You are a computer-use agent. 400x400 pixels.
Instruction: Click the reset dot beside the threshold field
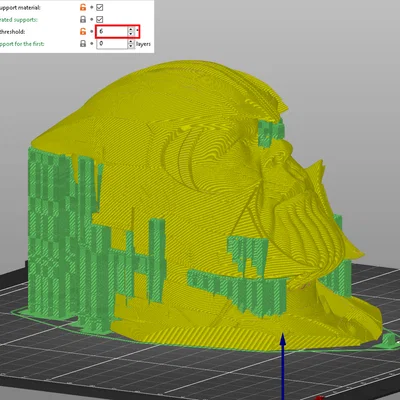point(91,32)
